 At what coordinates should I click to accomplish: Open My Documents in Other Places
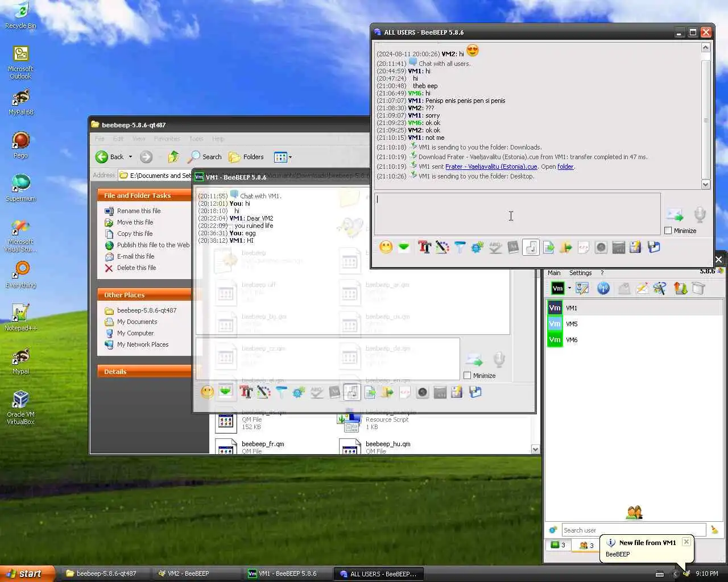coord(137,322)
